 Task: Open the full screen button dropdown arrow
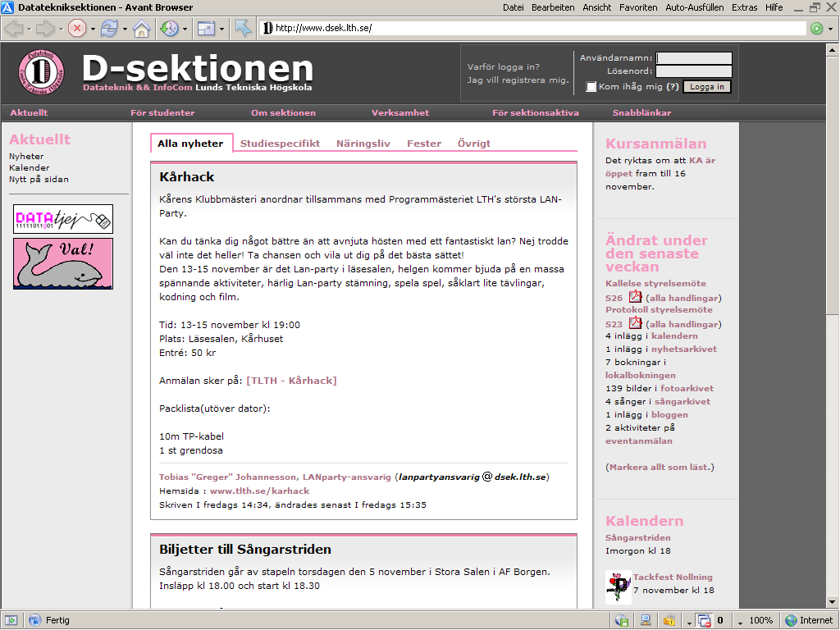coord(221,29)
